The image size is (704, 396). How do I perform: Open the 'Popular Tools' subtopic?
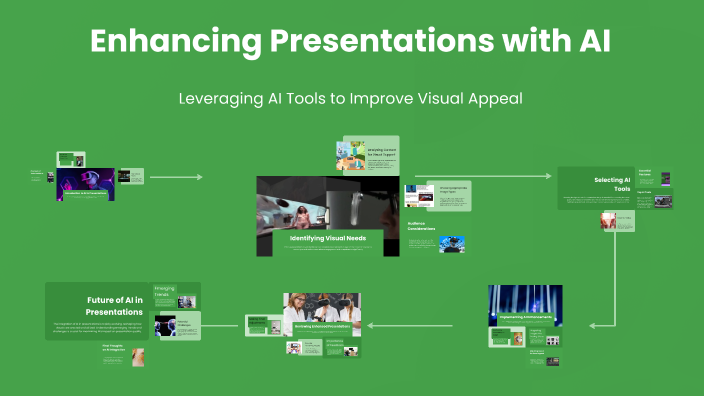pyautogui.click(x=655, y=199)
